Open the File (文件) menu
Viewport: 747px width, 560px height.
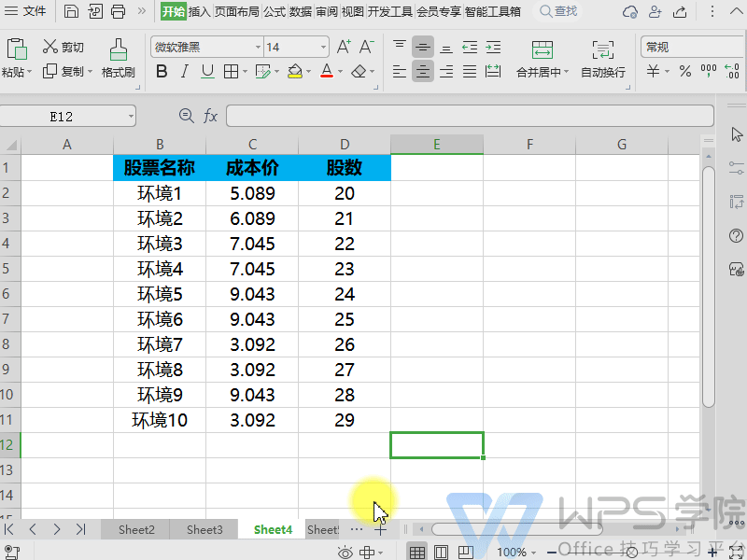(26, 12)
